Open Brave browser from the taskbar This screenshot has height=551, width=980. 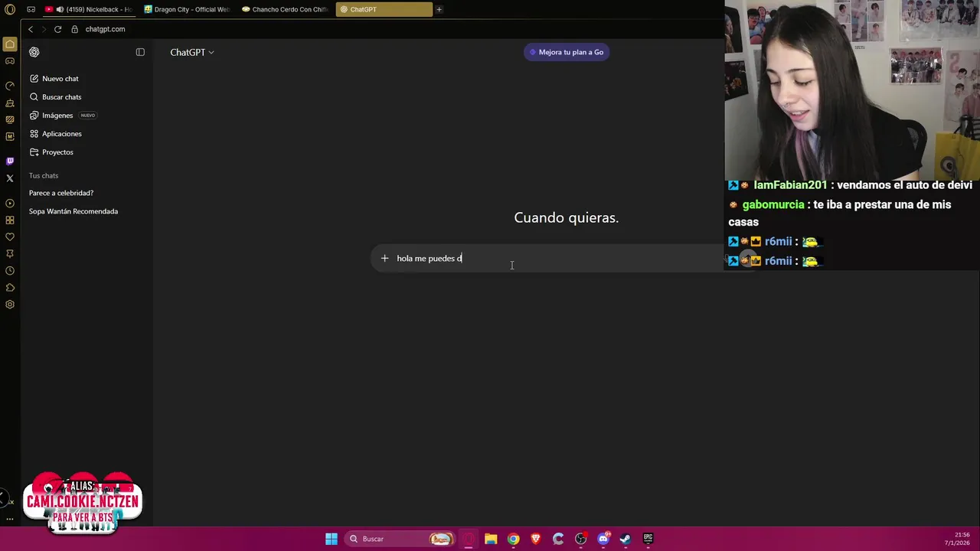536,539
